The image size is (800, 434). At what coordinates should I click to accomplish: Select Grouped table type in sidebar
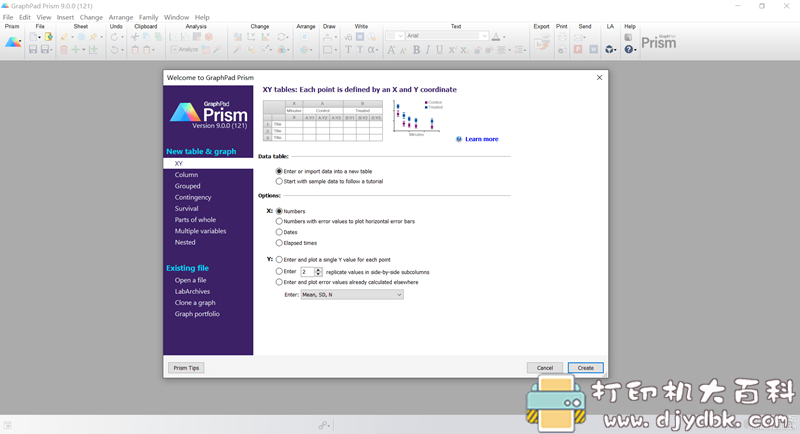click(188, 186)
